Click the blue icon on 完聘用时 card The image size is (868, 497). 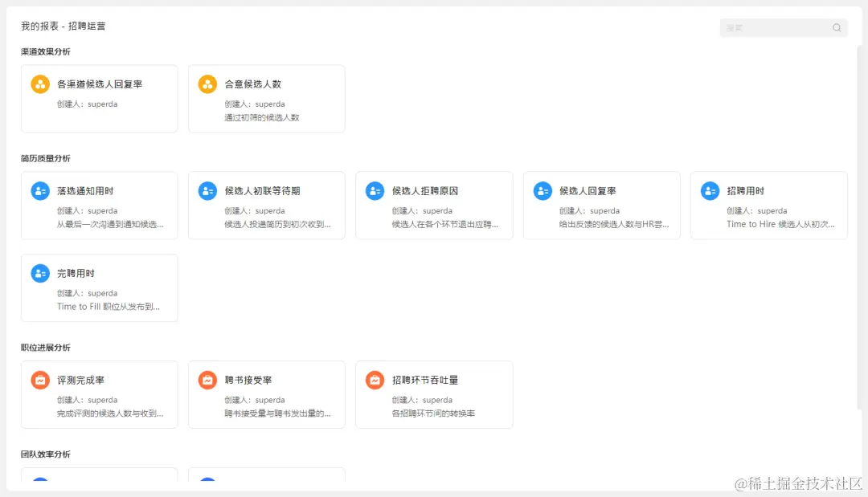pos(40,273)
